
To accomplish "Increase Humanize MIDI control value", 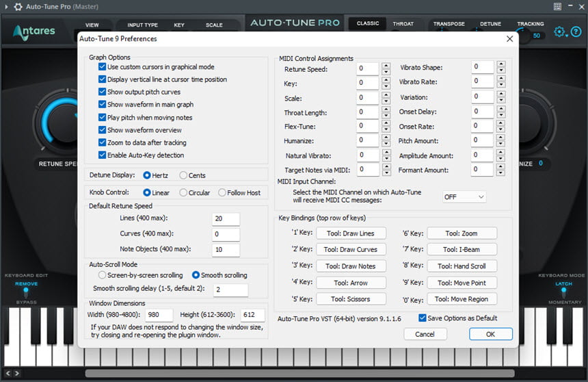I will pos(386,137).
